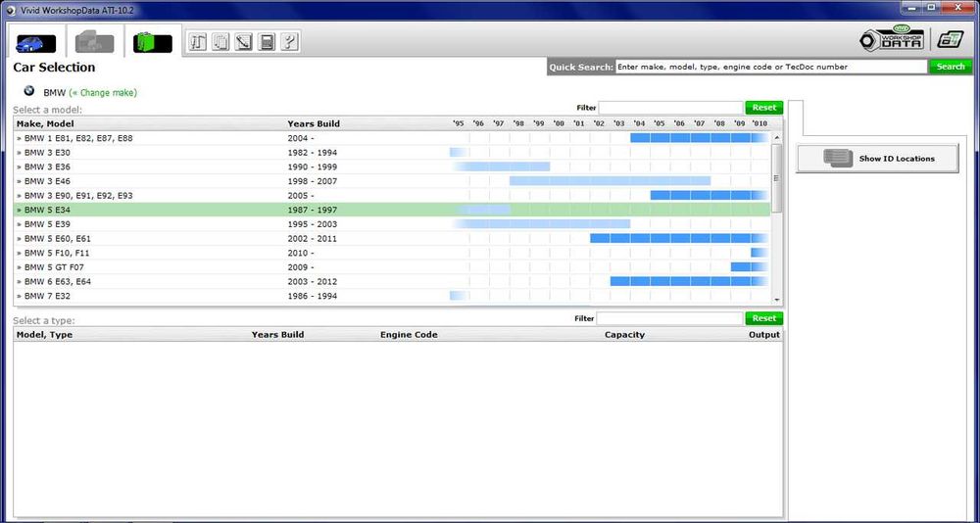Click the BMW roundel logo icon
The width and height of the screenshot is (980, 523).
[28, 91]
